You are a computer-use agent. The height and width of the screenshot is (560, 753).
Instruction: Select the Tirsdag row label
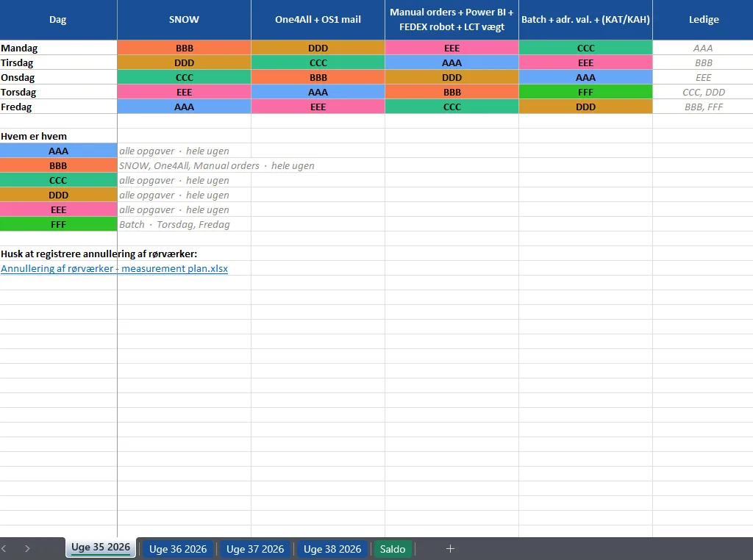(58, 63)
